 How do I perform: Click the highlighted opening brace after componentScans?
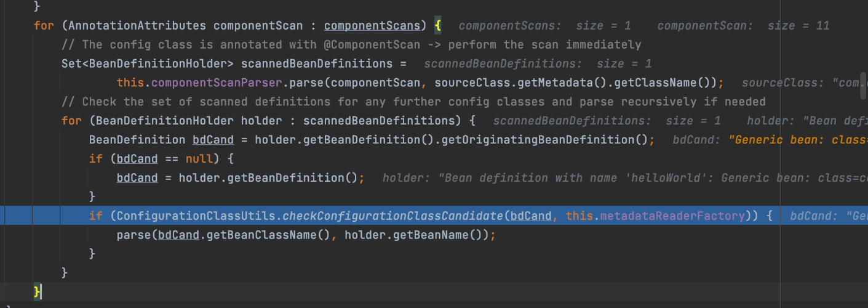coord(437,25)
